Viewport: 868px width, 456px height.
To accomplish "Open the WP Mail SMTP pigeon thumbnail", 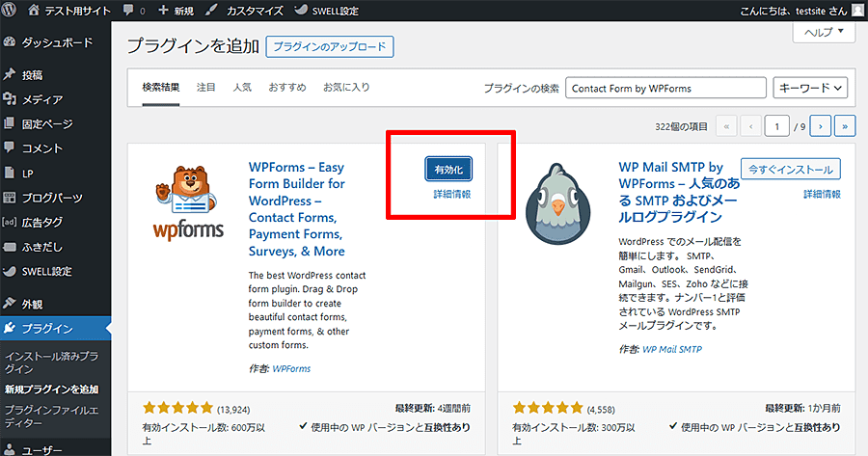I will pyautogui.click(x=558, y=203).
